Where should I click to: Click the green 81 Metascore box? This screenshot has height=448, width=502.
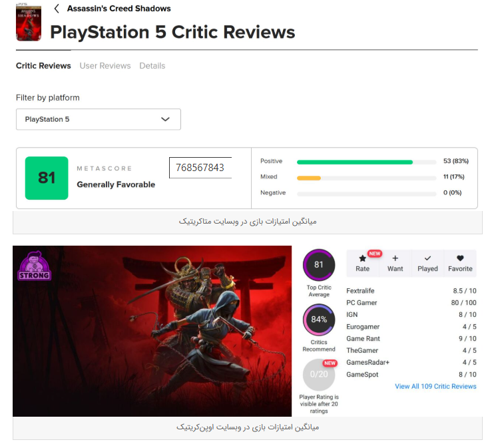pyautogui.click(x=47, y=178)
